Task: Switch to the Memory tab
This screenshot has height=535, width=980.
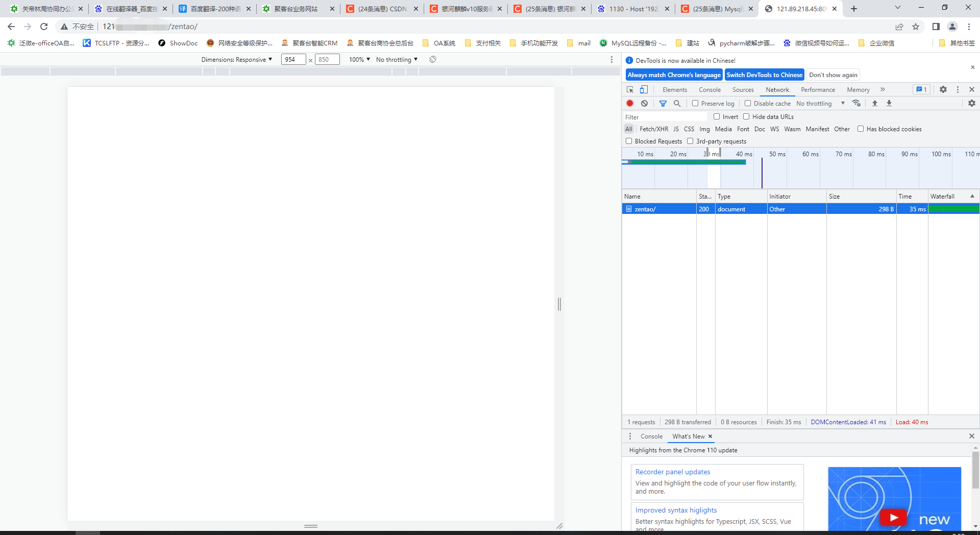Action: point(858,90)
